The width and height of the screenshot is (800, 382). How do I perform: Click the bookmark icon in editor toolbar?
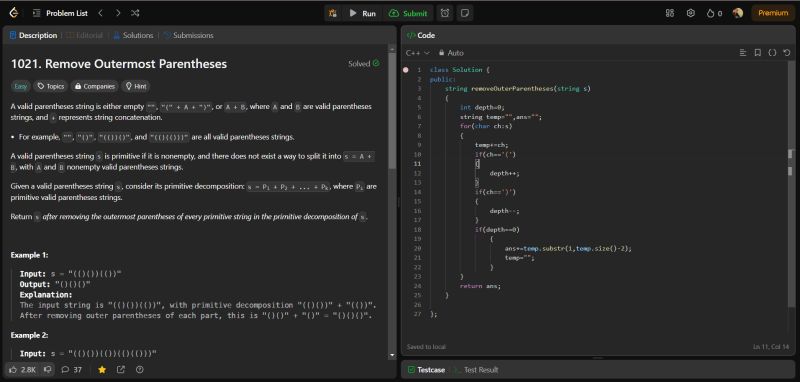[758, 53]
